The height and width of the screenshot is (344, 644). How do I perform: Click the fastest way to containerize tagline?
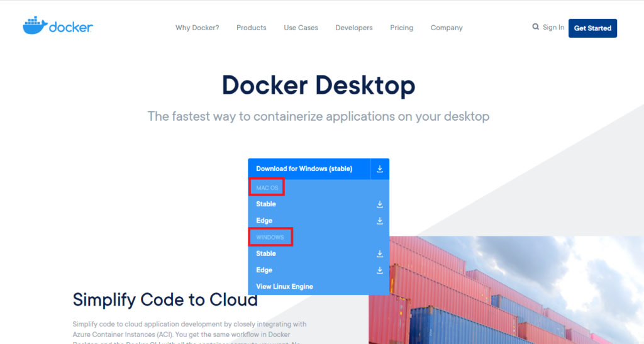[318, 116]
